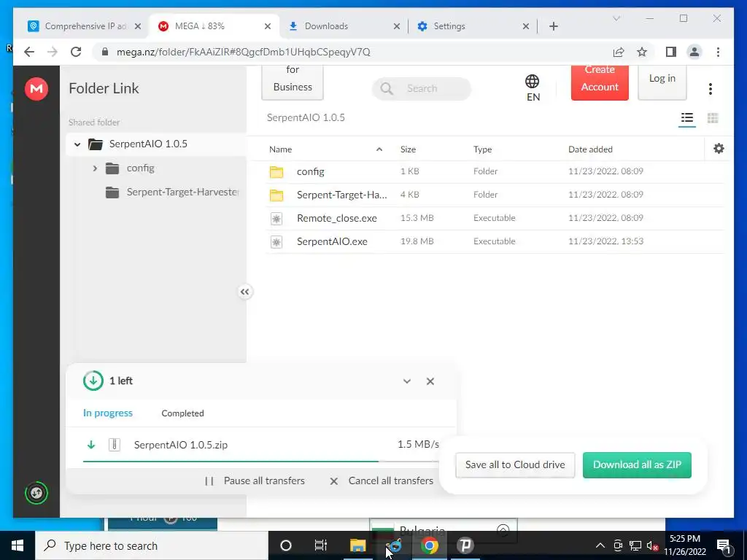Screen dimensions: 747x560
Task: Click the browser reload icon
Action: pyautogui.click(x=76, y=52)
